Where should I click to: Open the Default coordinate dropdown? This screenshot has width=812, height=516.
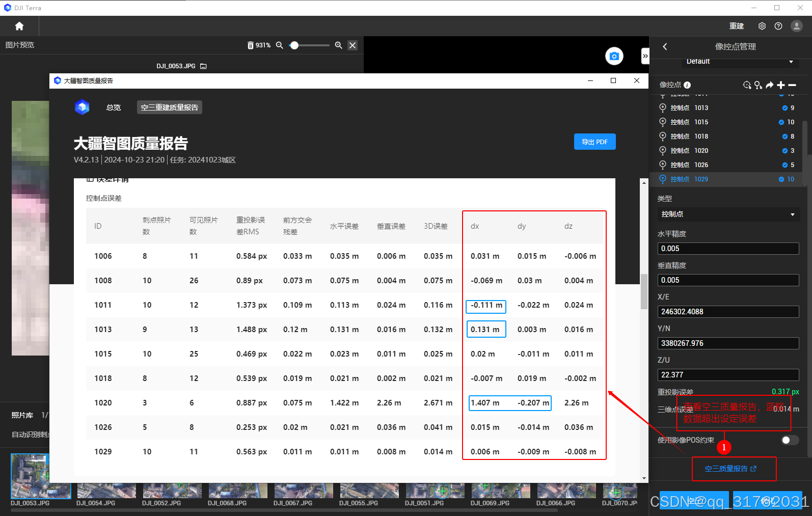click(x=740, y=62)
